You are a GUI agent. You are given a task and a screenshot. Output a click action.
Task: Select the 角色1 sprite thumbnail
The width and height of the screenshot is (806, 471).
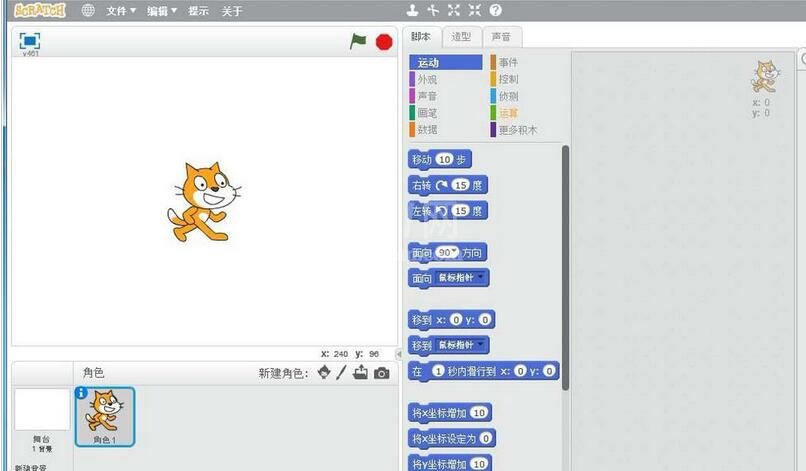tap(105, 416)
